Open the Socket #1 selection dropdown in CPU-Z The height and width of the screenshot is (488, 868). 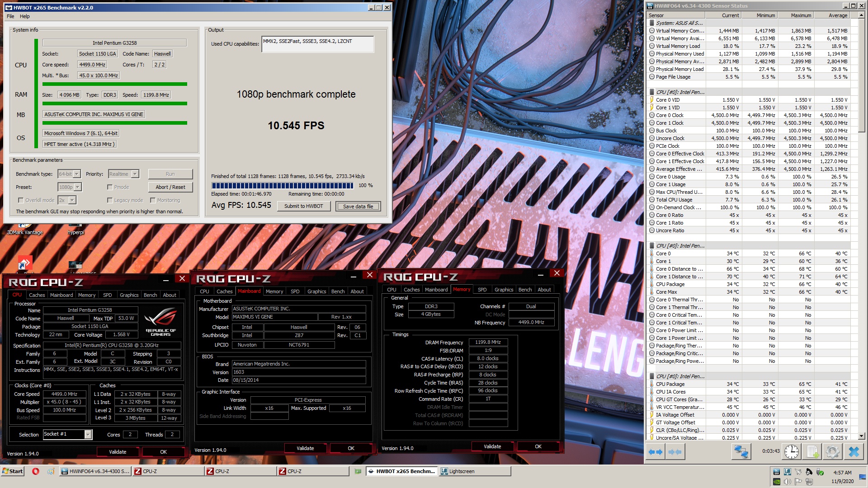click(67, 434)
